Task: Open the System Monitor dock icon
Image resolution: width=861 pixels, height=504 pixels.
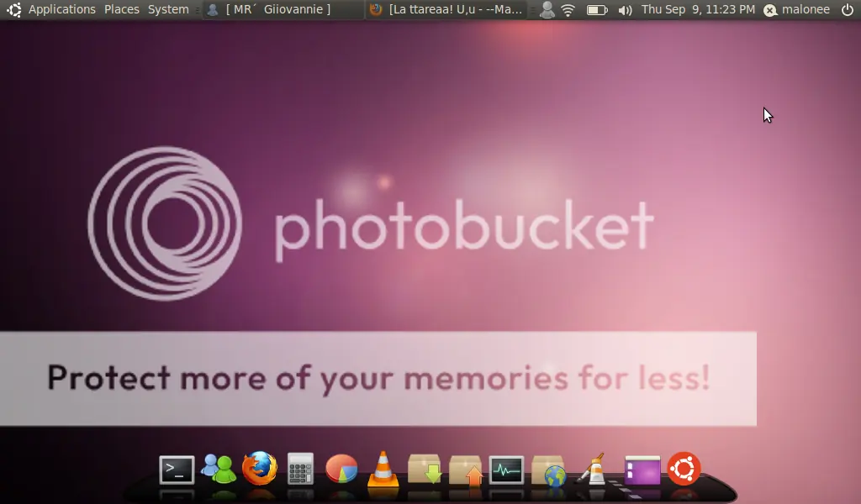Action: [506, 470]
